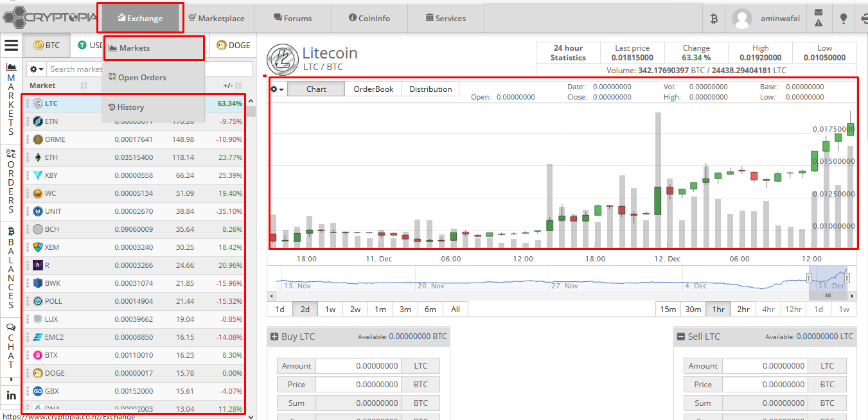Screen dimensions: 868x420
Task: Open the Chat sidebar panel
Action: pyautogui.click(x=11, y=346)
